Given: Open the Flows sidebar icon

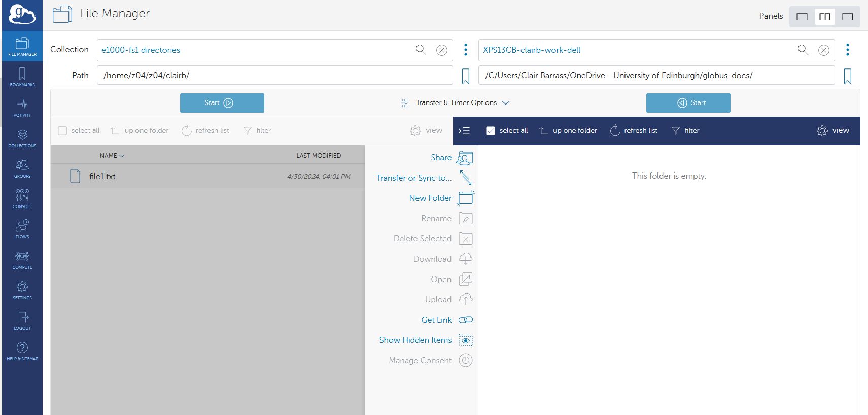Looking at the screenshot, I should 22,229.
